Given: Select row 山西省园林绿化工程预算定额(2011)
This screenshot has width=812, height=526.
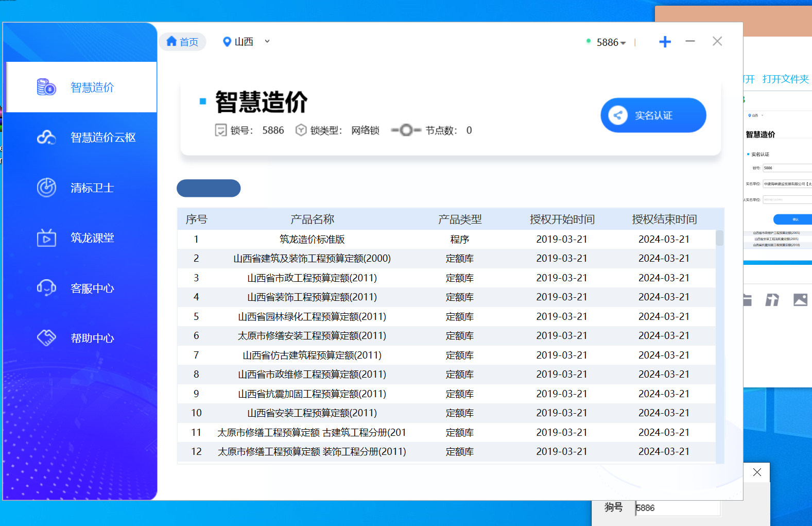Looking at the screenshot, I should coord(446,317).
